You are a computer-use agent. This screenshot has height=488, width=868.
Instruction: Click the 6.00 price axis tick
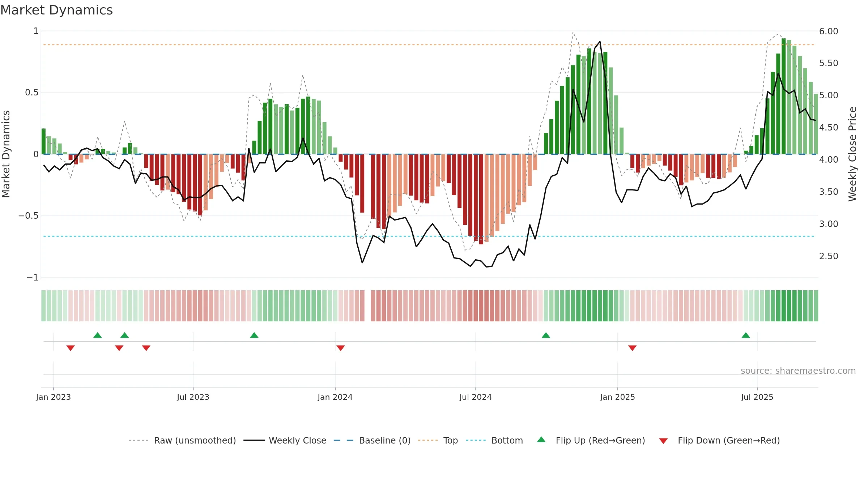point(829,31)
